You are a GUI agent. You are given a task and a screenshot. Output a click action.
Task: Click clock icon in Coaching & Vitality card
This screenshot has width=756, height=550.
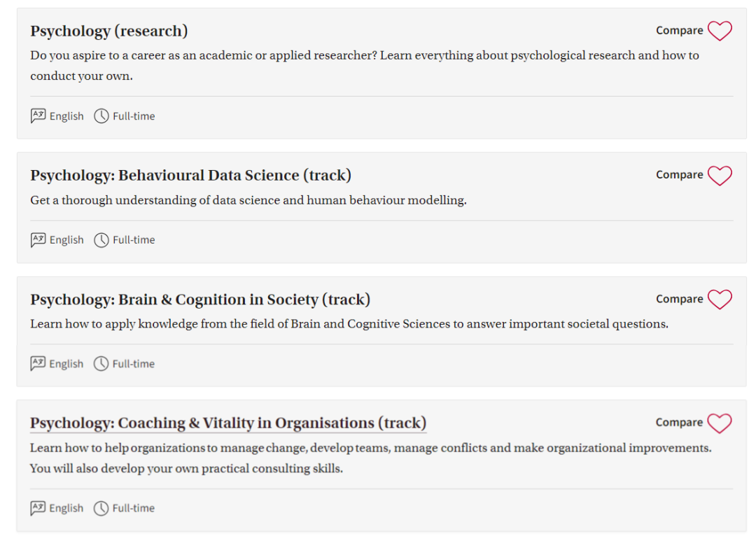(x=101, y=508)
